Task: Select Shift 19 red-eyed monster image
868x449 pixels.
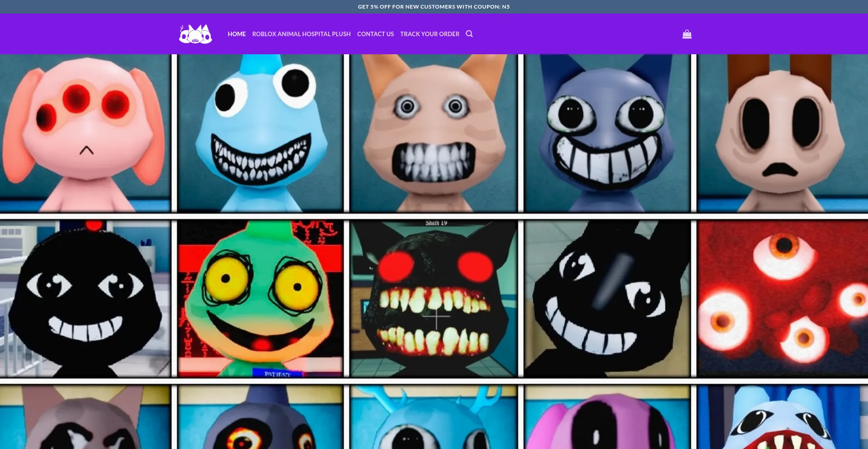Action: 434,299
